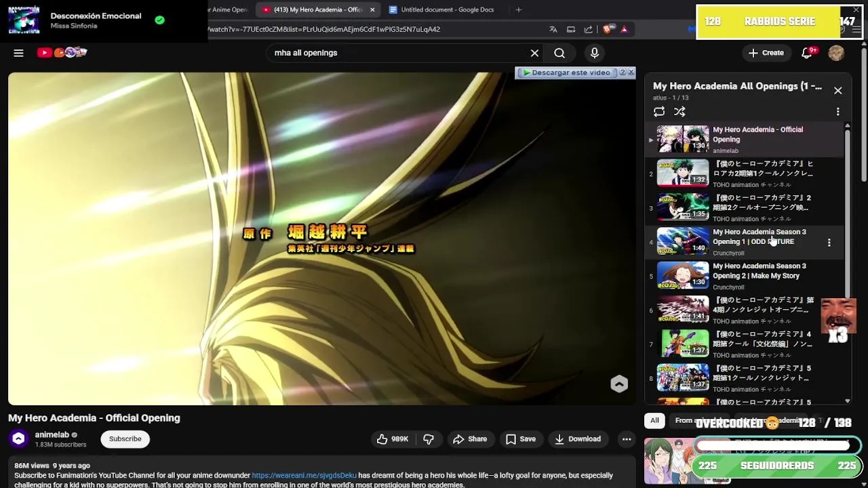This screenshot has width=868, height=488.
Task: Open the YouTube hamburger guide menu
Action: click(18, 53)
